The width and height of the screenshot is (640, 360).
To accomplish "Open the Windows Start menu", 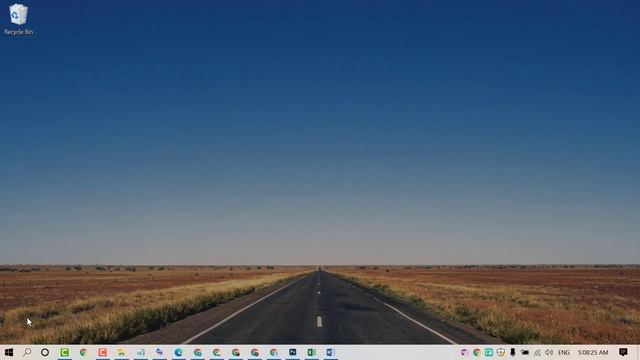I will coord(9,352).
